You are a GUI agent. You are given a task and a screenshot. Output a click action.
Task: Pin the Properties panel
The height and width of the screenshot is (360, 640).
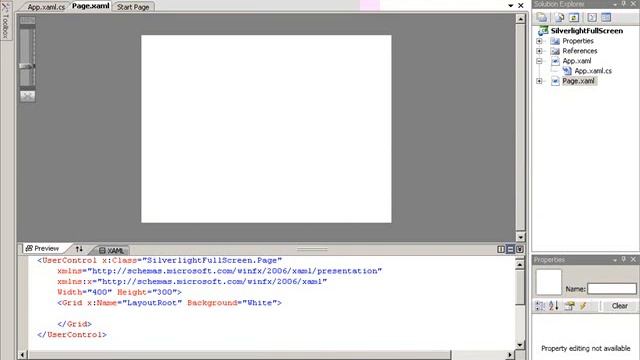(624, 260)
